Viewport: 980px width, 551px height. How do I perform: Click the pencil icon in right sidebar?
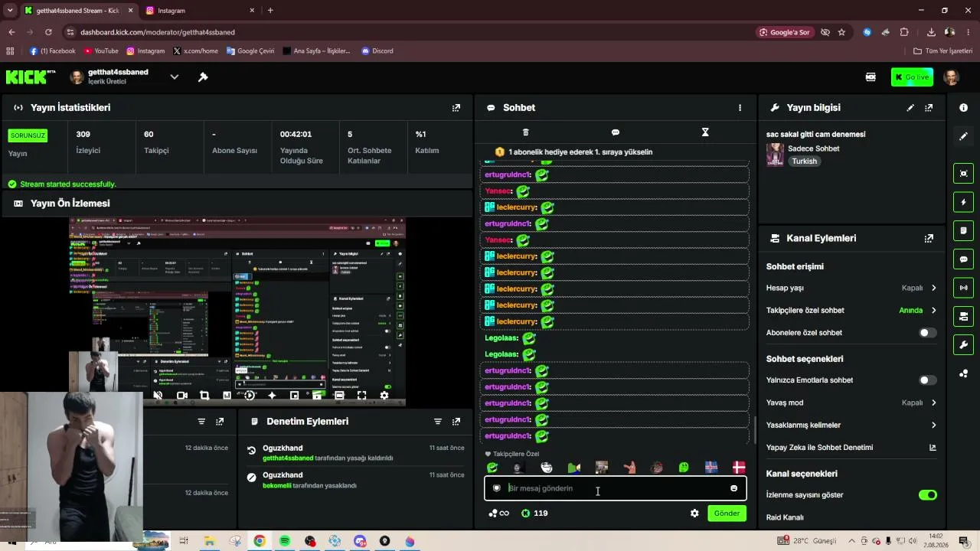click(x=963, y=136)
